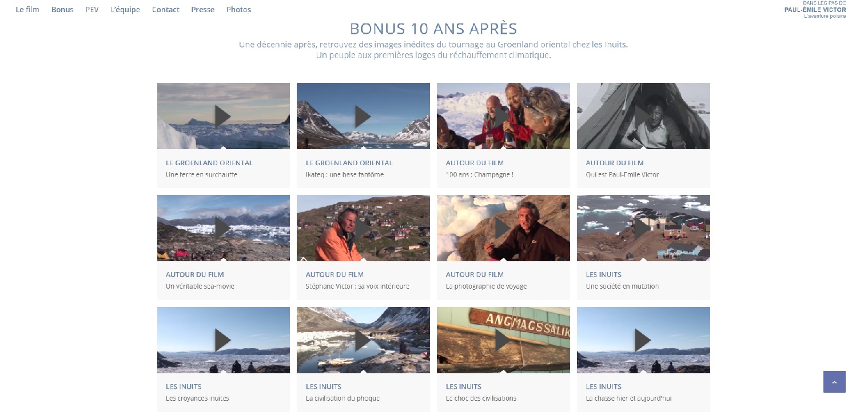The height and width of the screenshot is (415, 868).
Task: Play 'La civilisation du phoque' video
Action: pyautogui.click(x=363, y=341)
